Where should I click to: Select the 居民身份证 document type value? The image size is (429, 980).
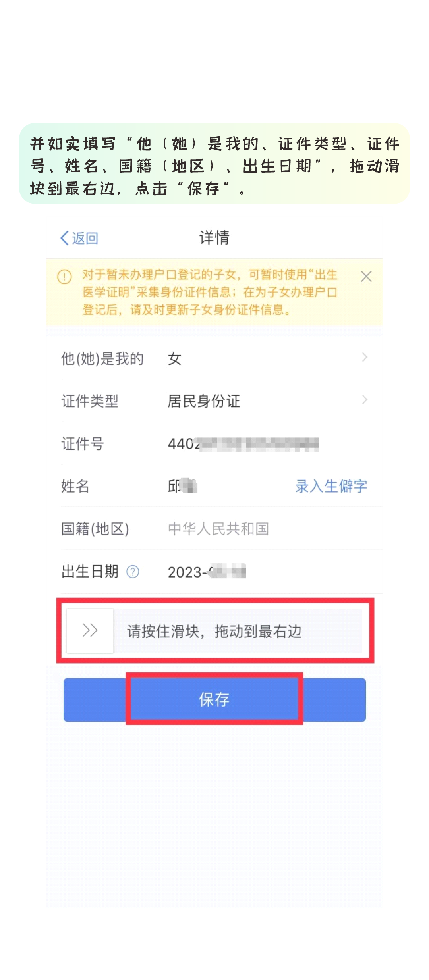pos(204,401)
